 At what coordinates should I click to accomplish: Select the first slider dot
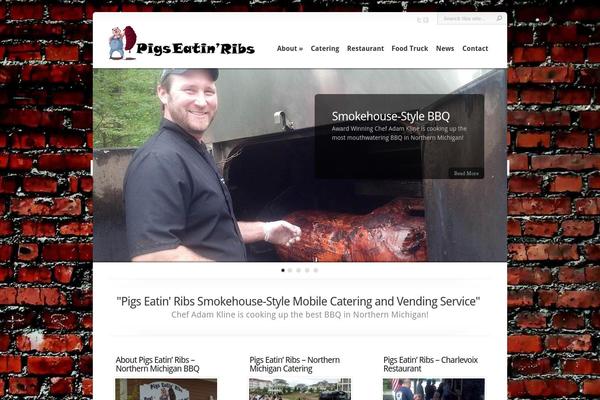pos(283,270)
